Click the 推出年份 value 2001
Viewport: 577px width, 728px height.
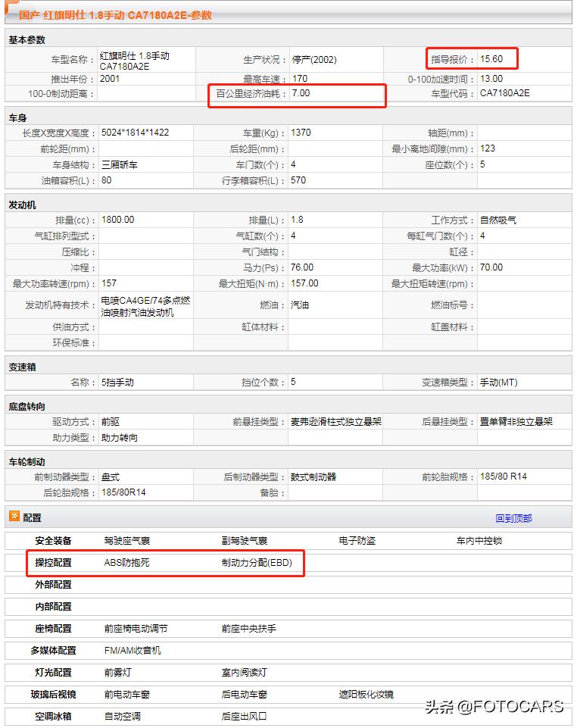pos(110,79)
